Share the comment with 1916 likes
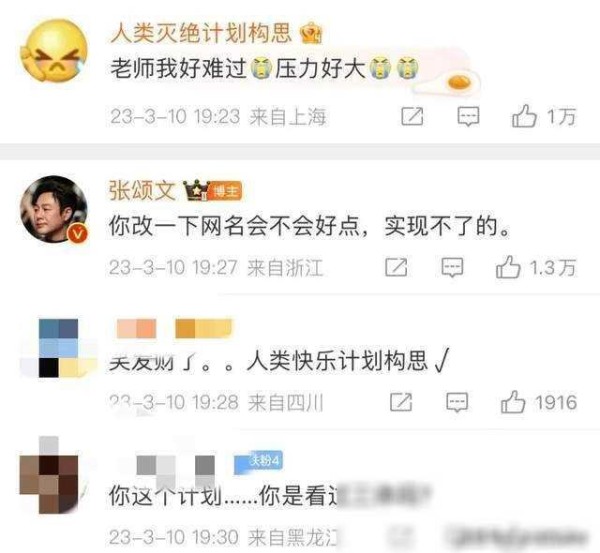Screen dimensions: 600x553 pos(401,402)
